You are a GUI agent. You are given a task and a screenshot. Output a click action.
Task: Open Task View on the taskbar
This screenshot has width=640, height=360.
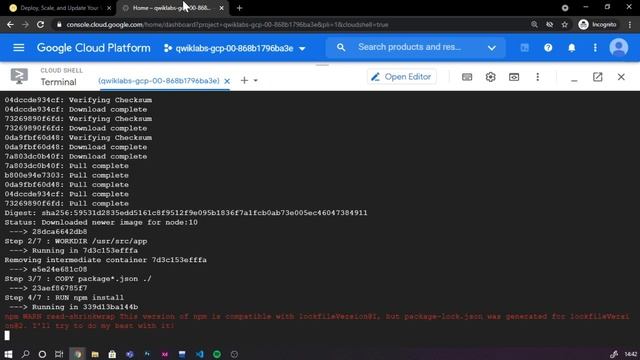point(59,354)
